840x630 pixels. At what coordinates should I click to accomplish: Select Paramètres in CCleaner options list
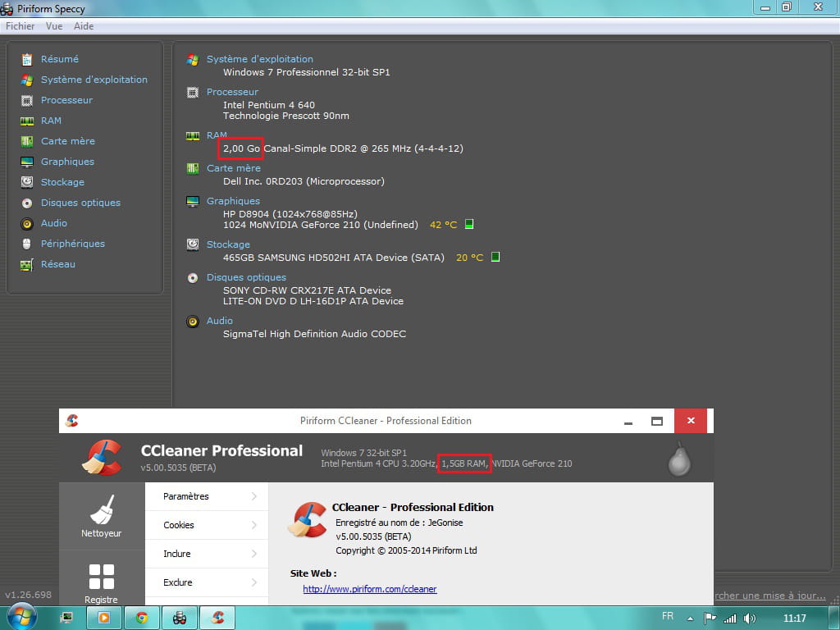tap(207, 496)
